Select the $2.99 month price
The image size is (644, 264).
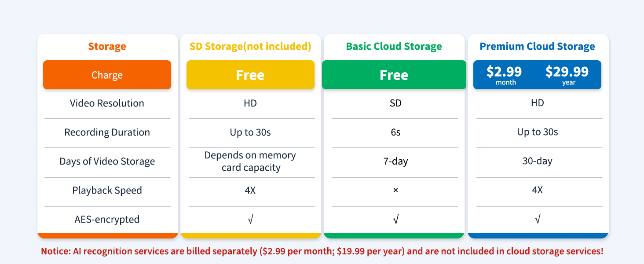(504, 75)
